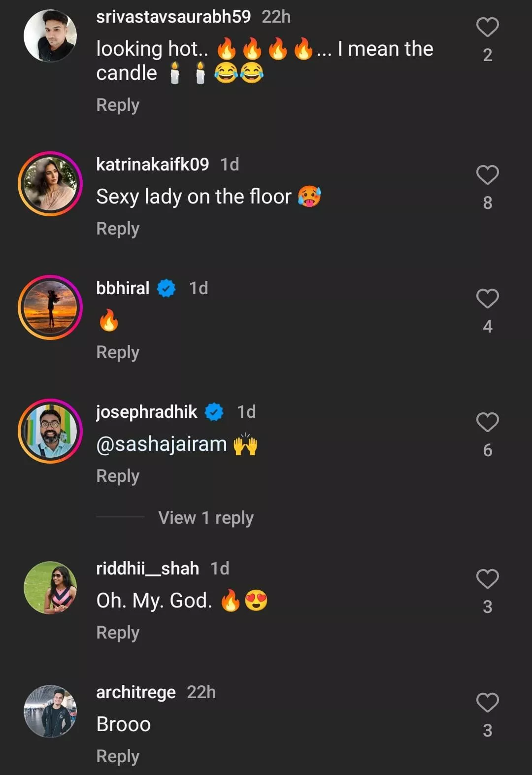Like katrinakaifk09's comment with heart
Screen dimensions: 532x775
pyautogui.click(x=487, y=175)
